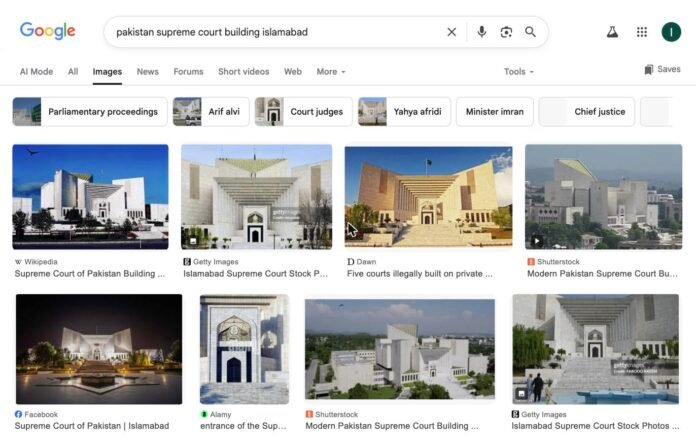Expand the Tools dropdown
The image size is (696, 445).
click(x=518, y=71)
